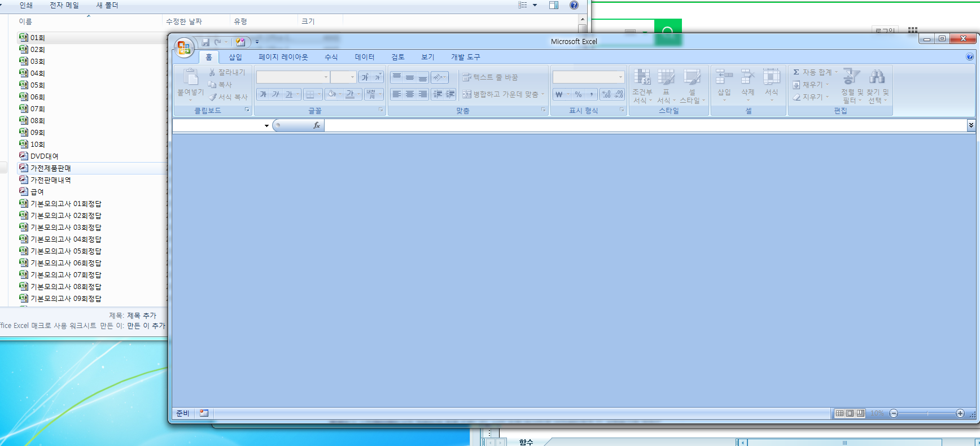Click the Office button in Excel

pos(184,48)
